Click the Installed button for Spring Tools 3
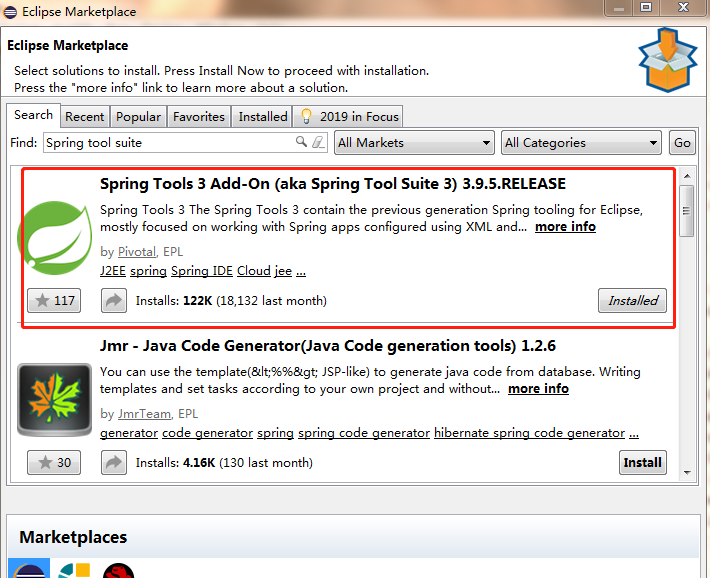Screen dimensions: 710x578 [x=632, y=300]
